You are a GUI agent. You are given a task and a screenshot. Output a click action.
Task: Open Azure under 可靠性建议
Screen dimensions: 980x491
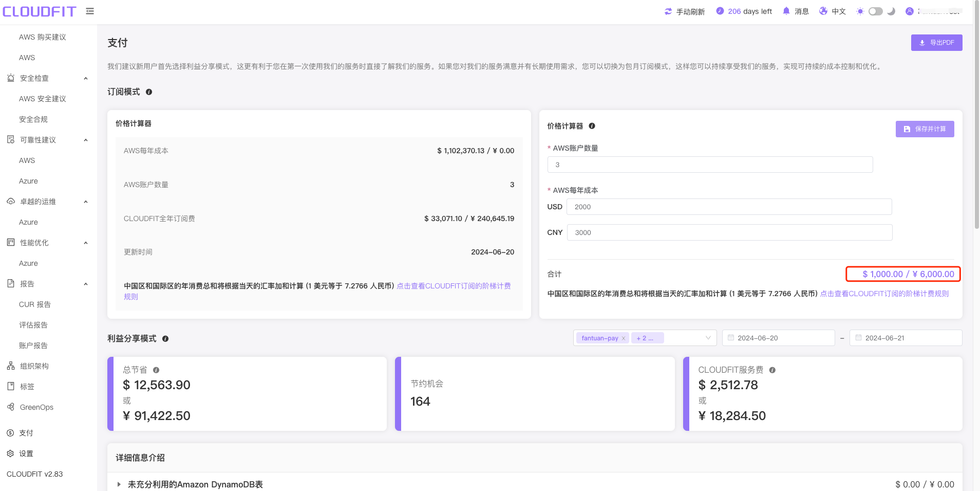[28, 181]
